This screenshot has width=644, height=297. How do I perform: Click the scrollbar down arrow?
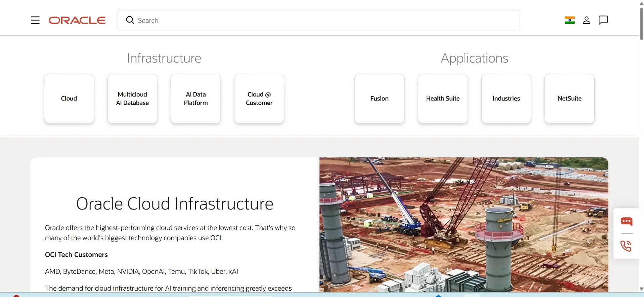(641, 289)
